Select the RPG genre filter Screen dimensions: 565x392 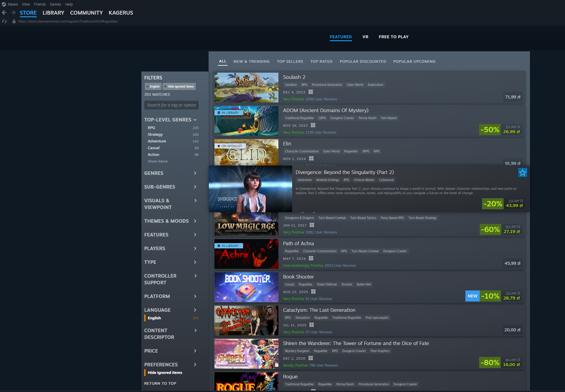coord(151,128)
